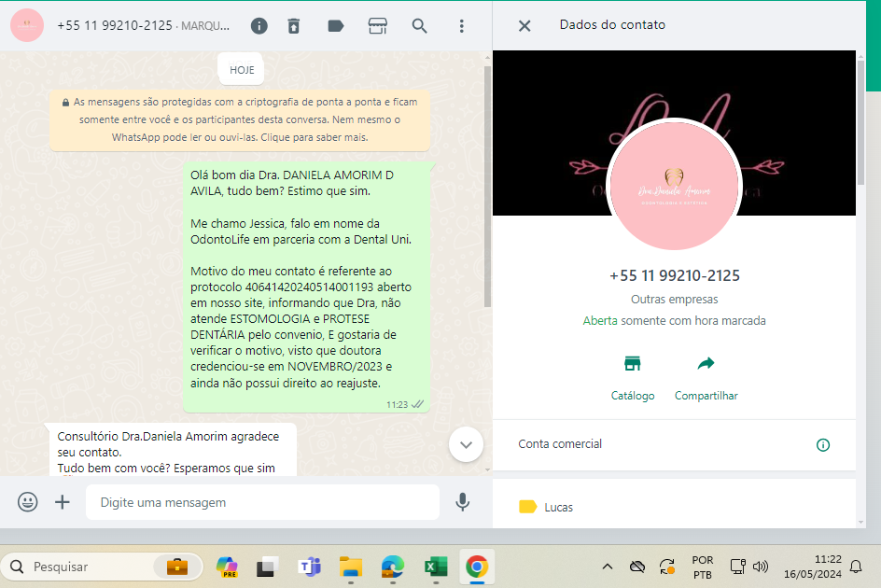881x588 pixels.
Task: Expand the system tray hidden icons chevron
Action: (x=607, y=567)
